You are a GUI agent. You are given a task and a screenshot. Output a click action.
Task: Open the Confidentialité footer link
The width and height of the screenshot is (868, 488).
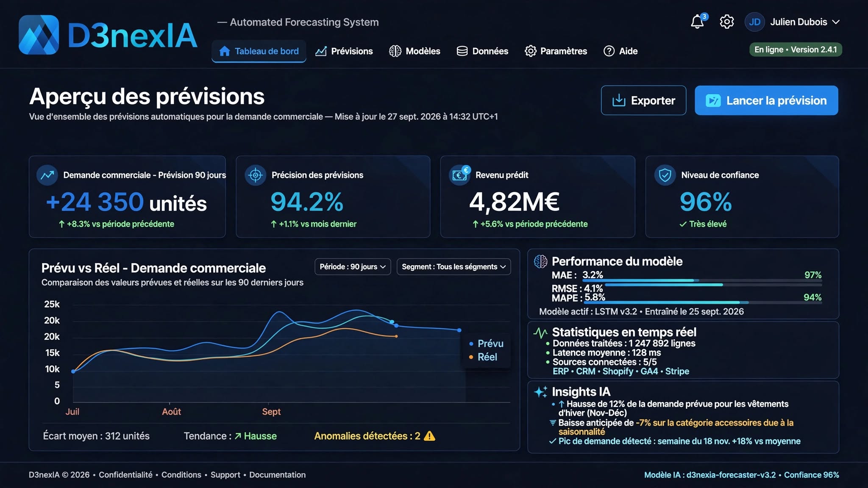click(x=125, y=475)
